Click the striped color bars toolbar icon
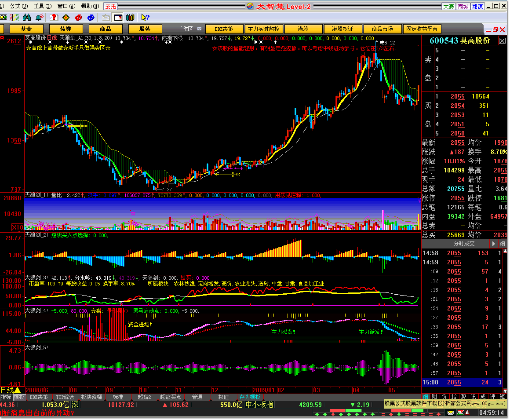The image size is (510, 420). [15, 17]
